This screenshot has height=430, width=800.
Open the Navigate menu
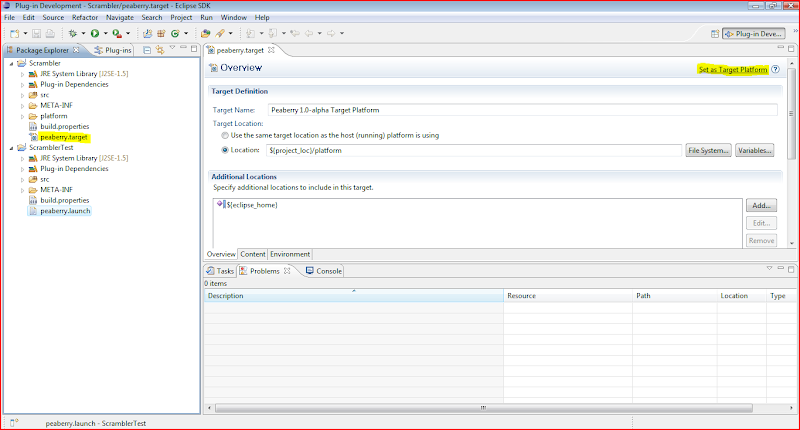(120, 17)
